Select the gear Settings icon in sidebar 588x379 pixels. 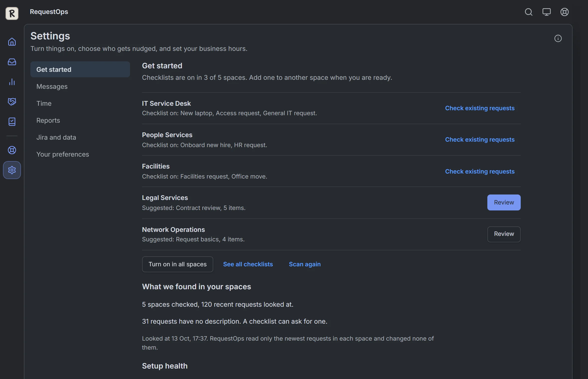click(x=12, y=170)
